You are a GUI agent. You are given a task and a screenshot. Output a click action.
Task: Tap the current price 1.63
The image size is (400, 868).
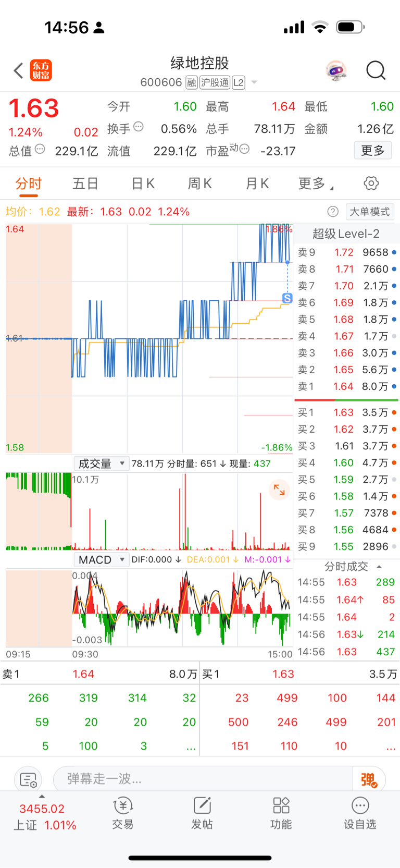pos(34,108)
